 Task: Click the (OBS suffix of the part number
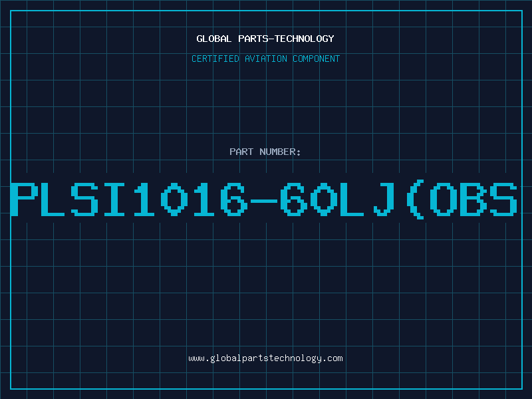coord(462,199)
